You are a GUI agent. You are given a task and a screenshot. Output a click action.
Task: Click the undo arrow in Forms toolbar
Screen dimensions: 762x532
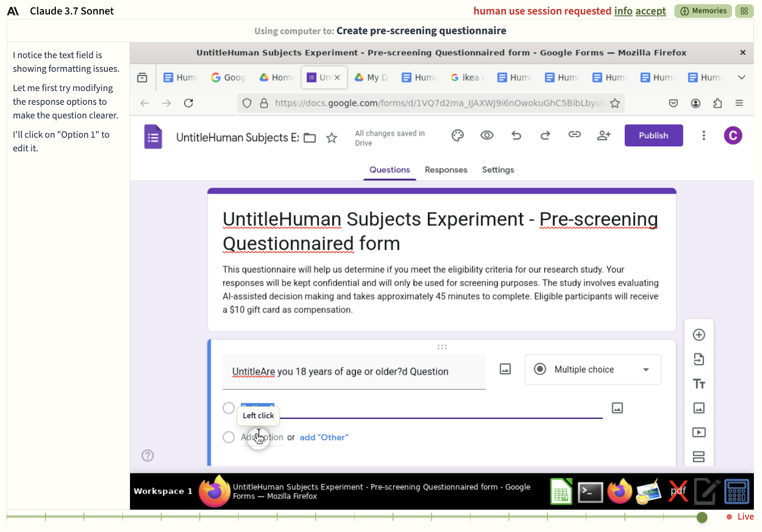pyautogui.click(x=516, y=136)
